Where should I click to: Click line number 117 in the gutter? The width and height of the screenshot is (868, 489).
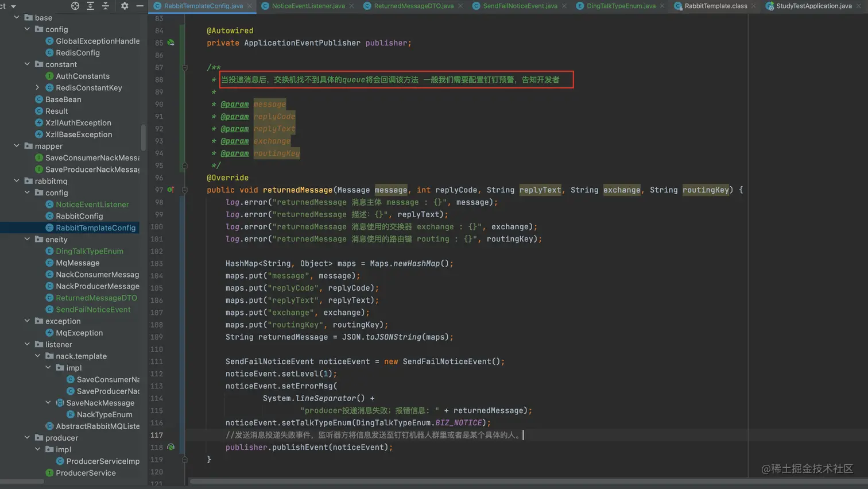pos(157,435)
